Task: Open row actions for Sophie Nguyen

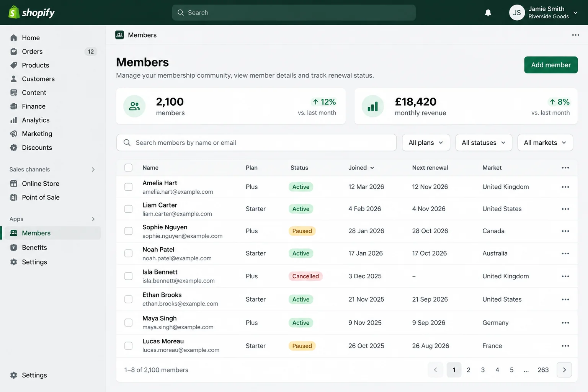Action: [565, 231]
